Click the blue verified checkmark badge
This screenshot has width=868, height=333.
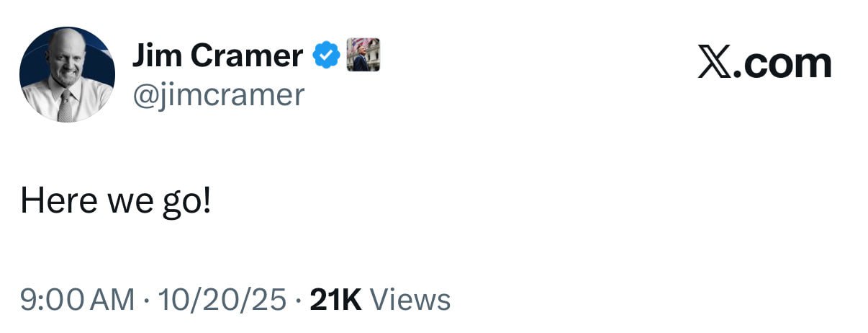coord(326,55)
